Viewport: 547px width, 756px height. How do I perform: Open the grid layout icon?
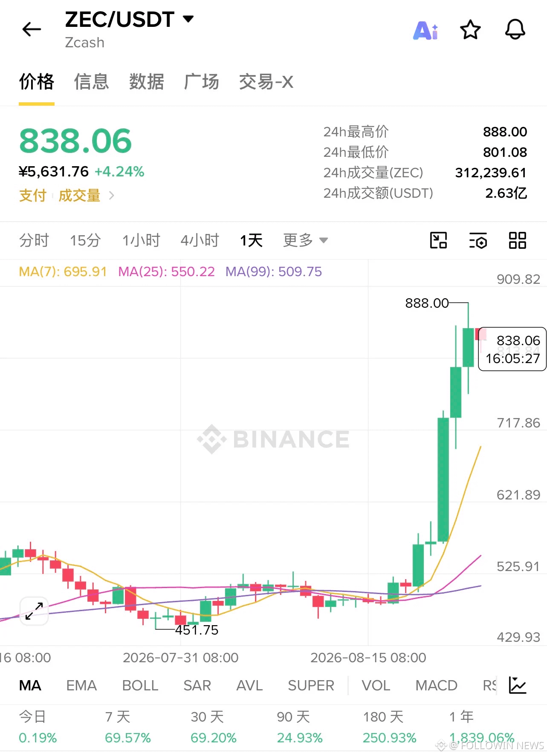518,240
